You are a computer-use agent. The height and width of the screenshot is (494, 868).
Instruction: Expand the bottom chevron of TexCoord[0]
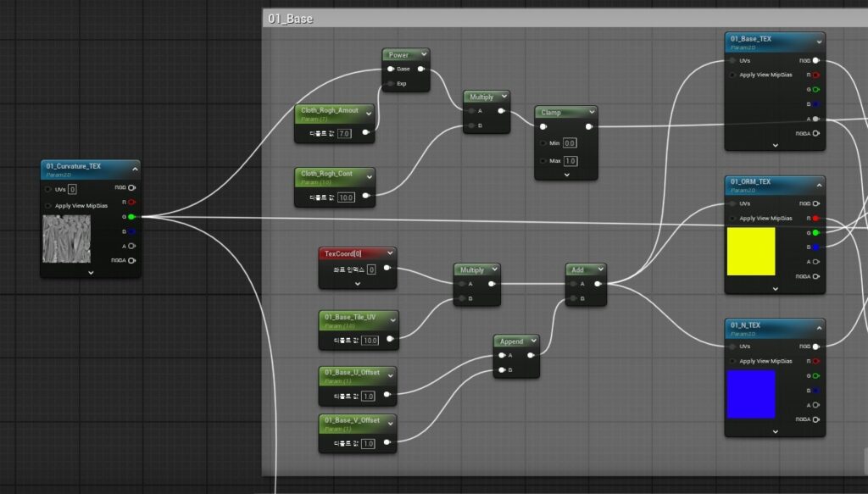click(358, 283)
